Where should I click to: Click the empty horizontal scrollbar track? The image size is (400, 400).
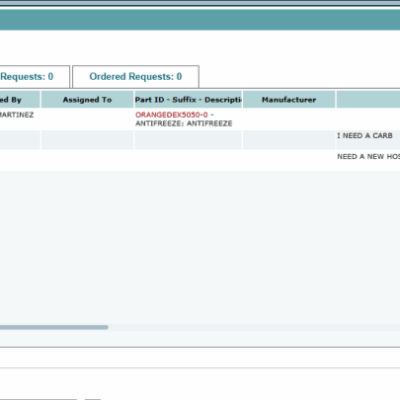(x=254, y=327)
